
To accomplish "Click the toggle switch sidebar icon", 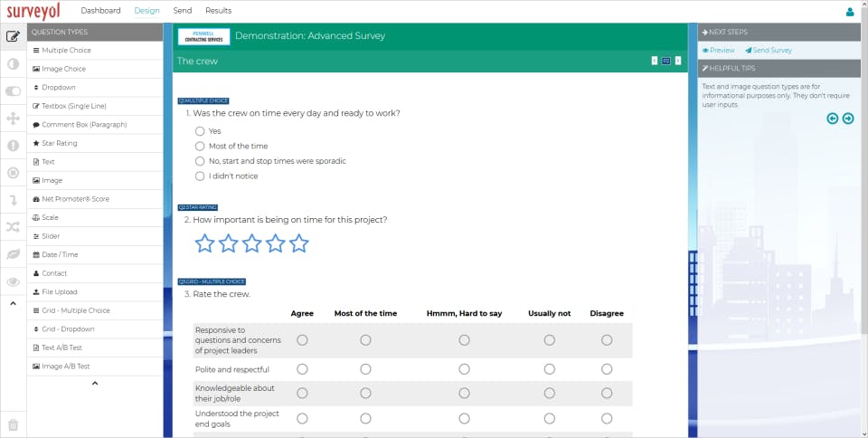I will [x=14, y=90].
